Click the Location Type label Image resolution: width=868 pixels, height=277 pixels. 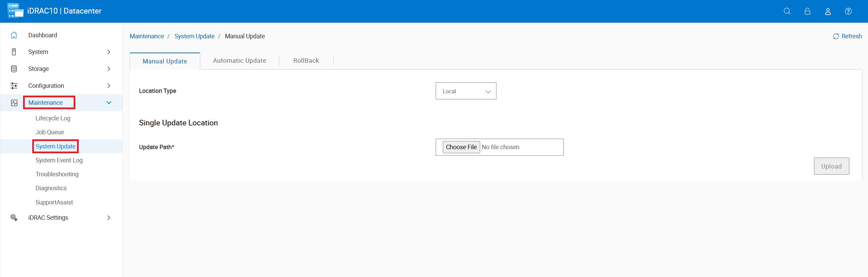(157, 91)
